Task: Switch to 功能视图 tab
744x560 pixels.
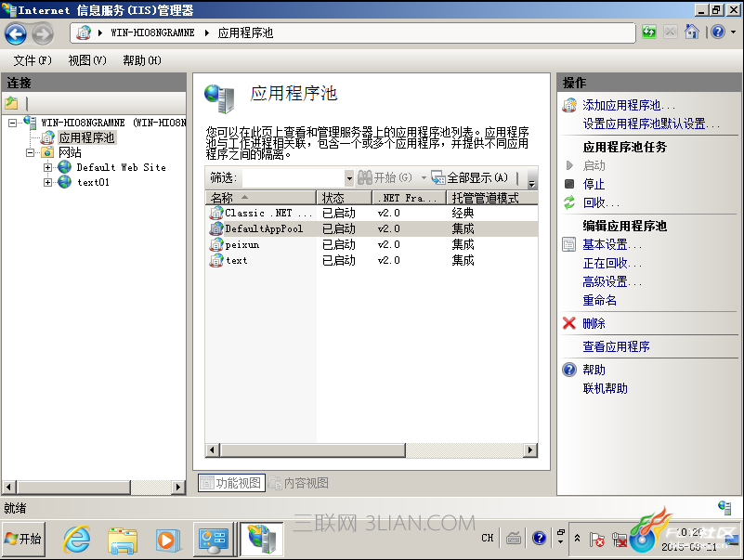Action: [231, 483]
